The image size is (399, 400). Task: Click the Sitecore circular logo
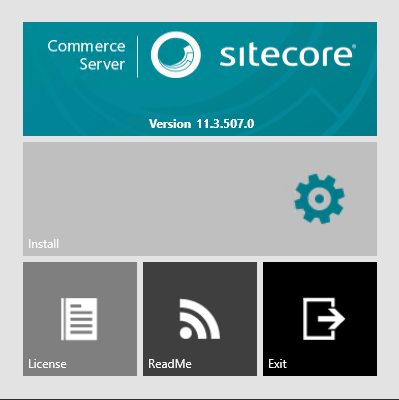click(176, 55)
